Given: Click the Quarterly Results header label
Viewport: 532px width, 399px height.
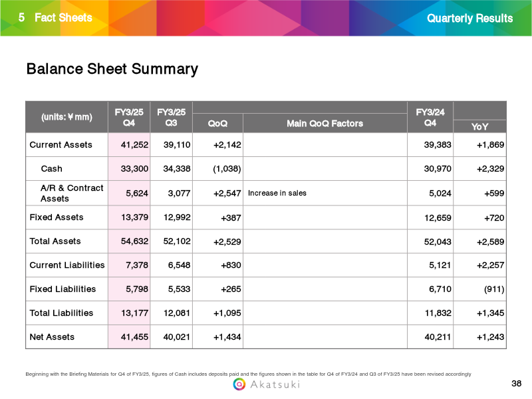Looking at the screenshot, I should coord(469,18).
